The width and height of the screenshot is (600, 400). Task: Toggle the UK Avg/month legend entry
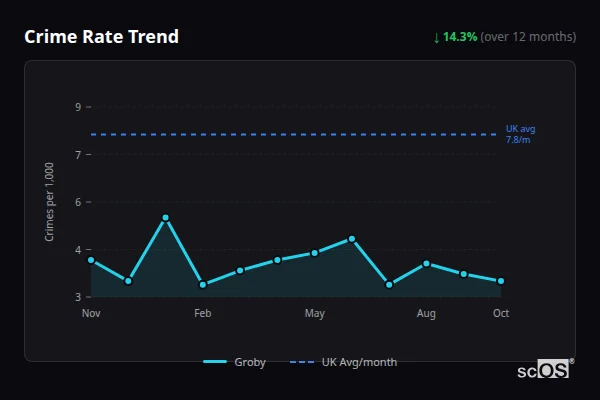(x=343, y=362)
